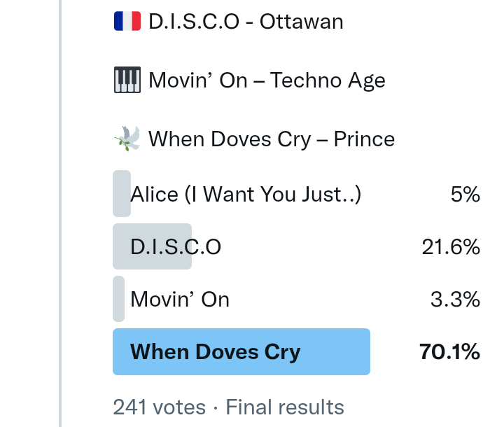504x427 pixels.
Task: Click the 21.6% poll percentage
Action: [x=451, y=246]
